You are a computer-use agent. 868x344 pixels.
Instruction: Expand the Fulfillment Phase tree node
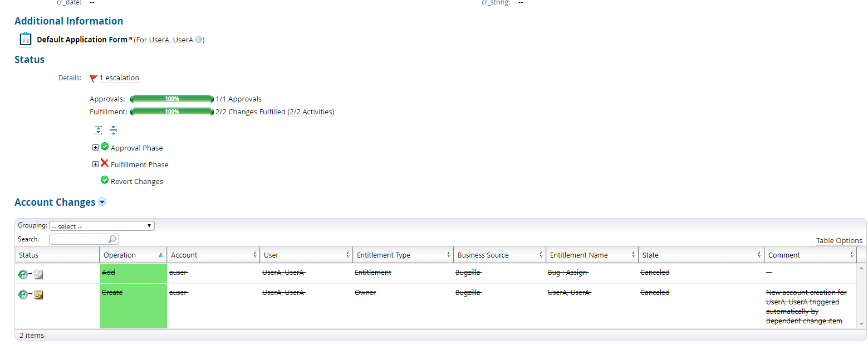coord(95,164)
